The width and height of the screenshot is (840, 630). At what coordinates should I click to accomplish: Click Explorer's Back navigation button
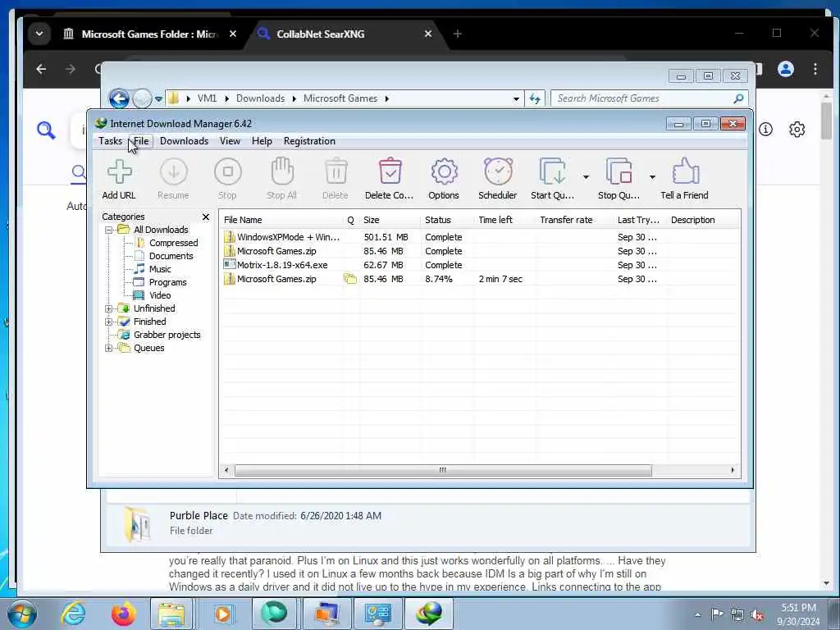tap(119, 98)
